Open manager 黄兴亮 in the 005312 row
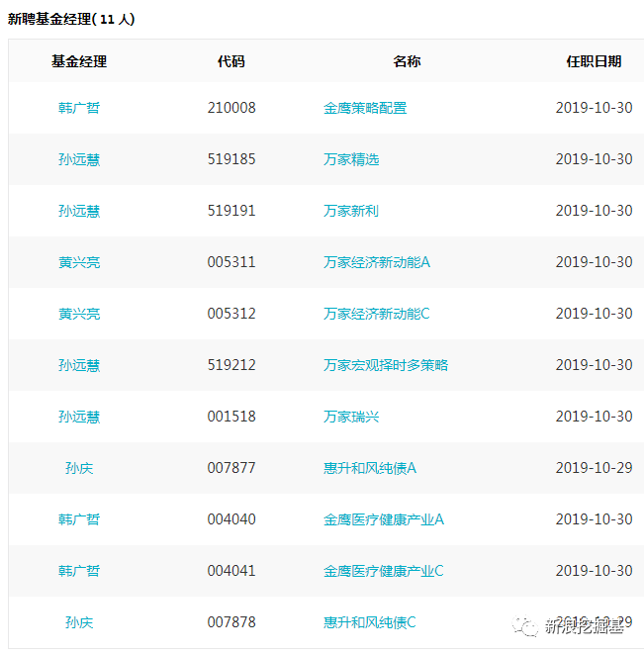The height and width of the screenshot is (655, 644). (79, 314)
